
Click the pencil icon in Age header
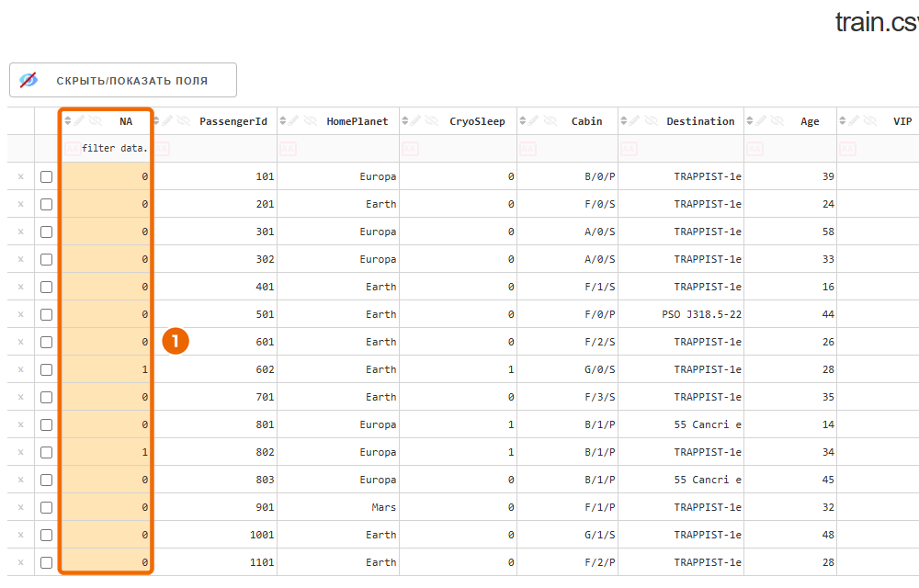pyautogui.click(x=761, y=121)
